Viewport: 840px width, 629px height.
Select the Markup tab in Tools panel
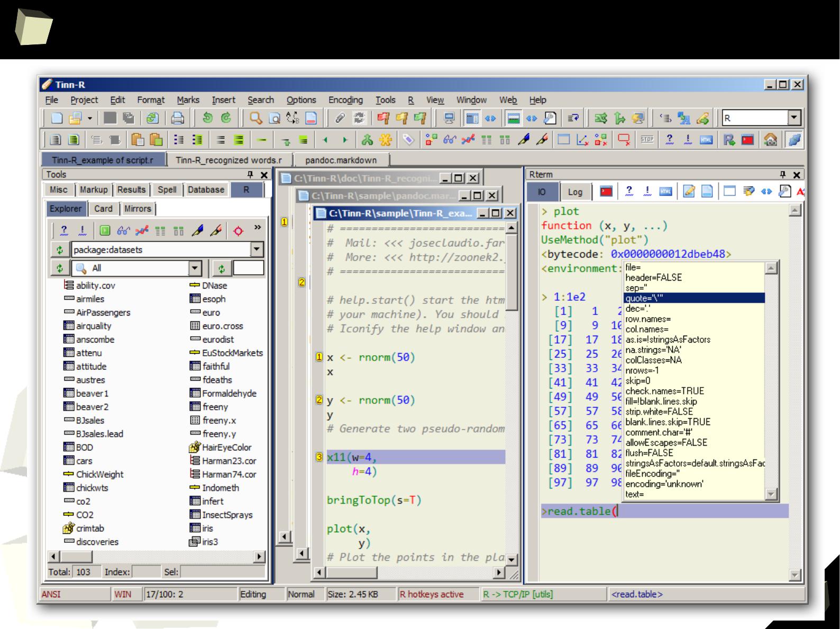(94, 190)
